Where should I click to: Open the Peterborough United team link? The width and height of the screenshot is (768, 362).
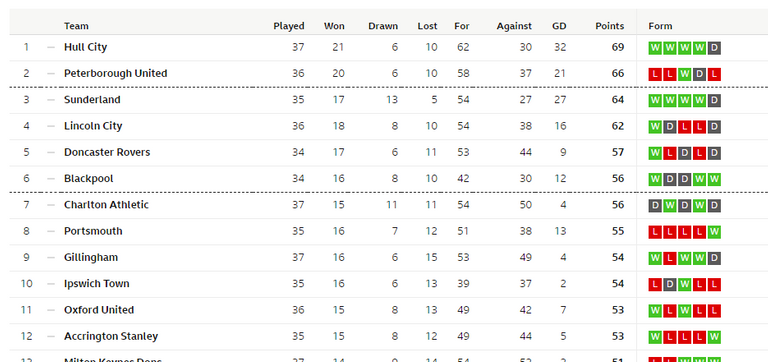[116, 73]
